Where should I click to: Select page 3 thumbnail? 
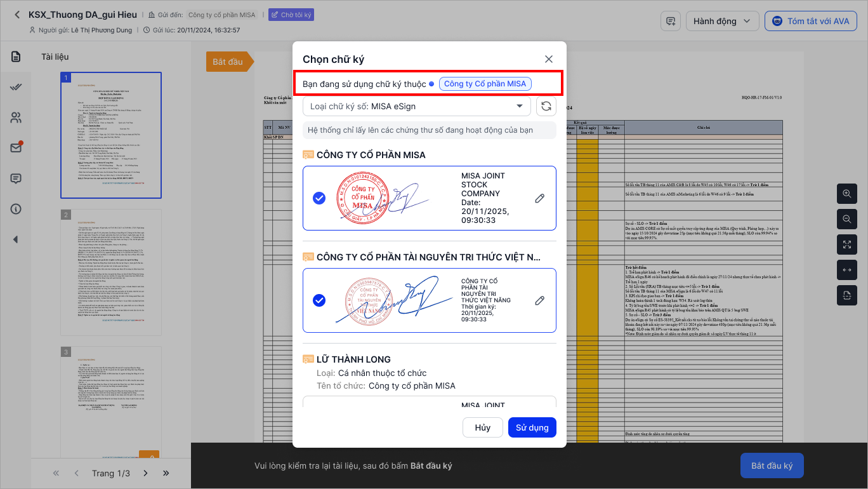point(111,402)
